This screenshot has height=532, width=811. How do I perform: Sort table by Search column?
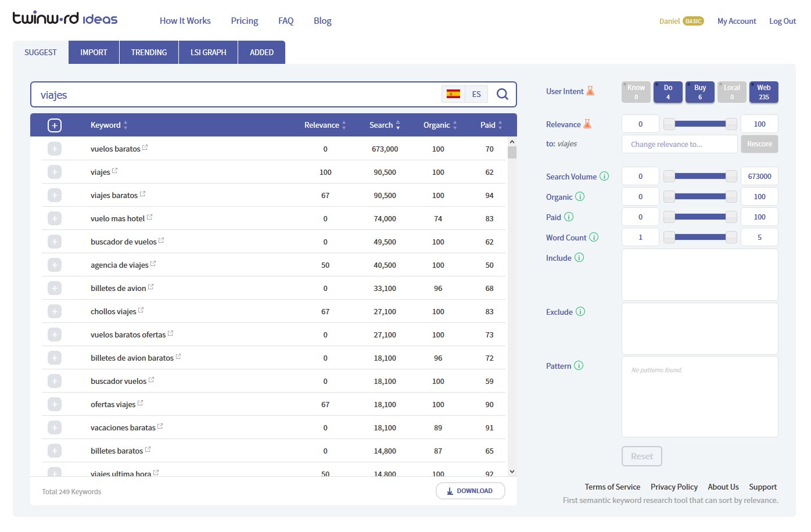[385, 125]
